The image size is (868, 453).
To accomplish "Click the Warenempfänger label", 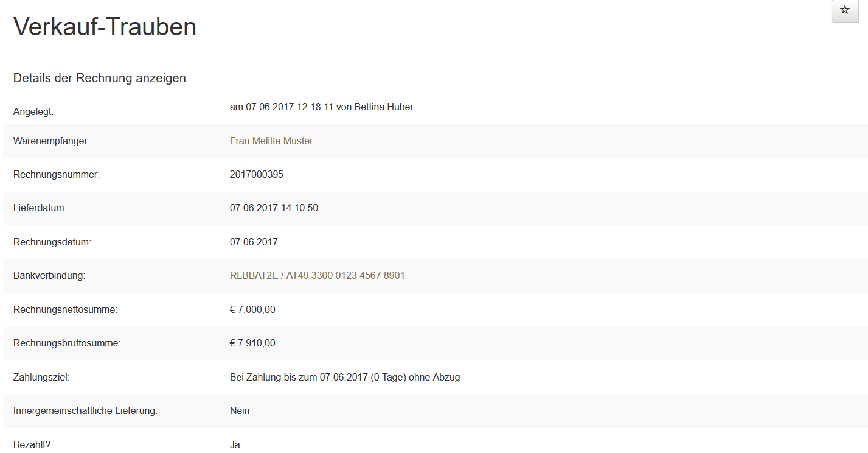I will pos(52,141).
